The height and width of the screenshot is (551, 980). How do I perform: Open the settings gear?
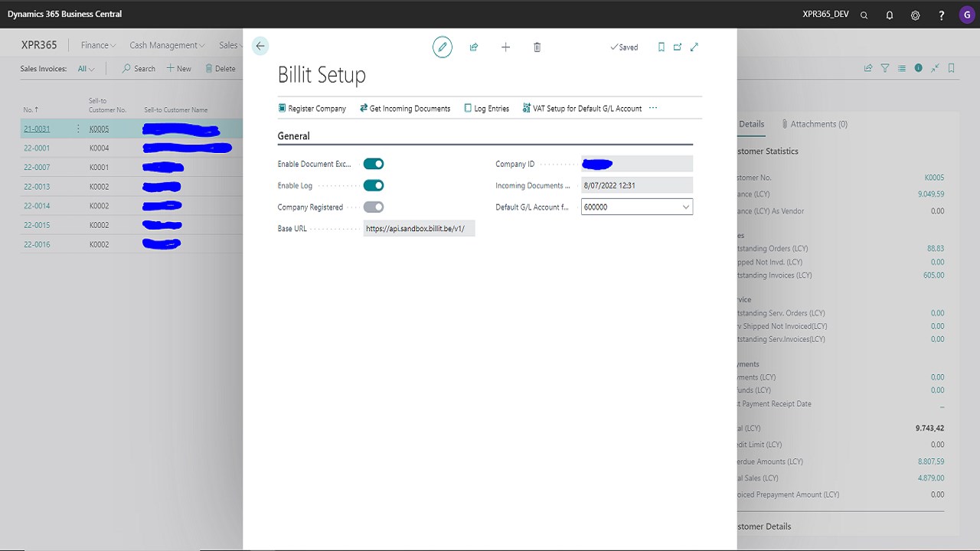(x=915, y=15)
